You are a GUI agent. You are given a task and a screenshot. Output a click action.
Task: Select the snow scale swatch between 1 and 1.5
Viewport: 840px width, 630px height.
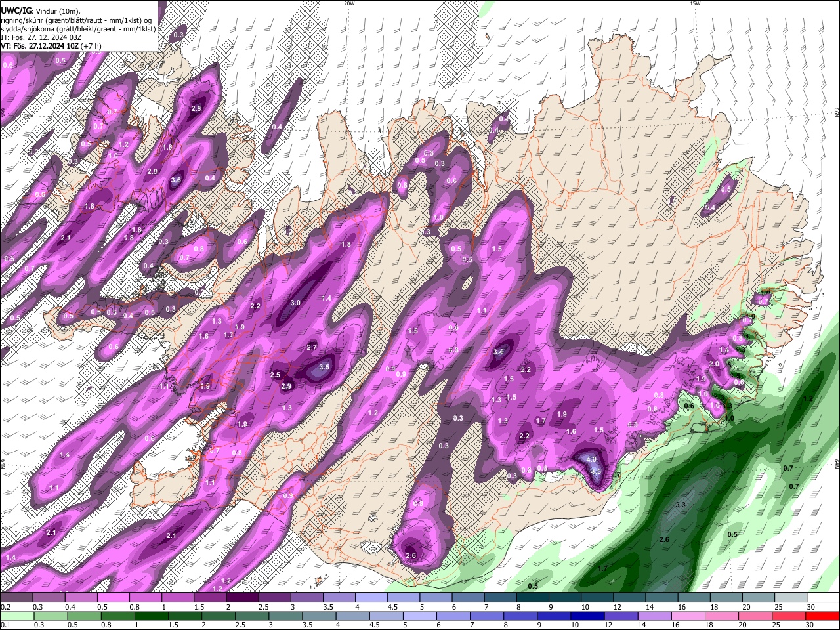point(178,598)
